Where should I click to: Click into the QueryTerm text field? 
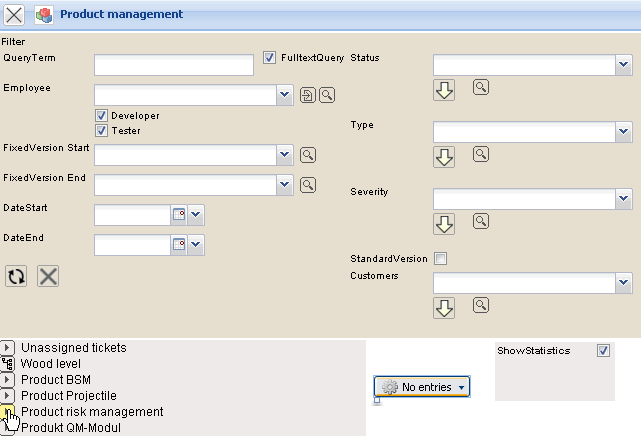point(174,65)
